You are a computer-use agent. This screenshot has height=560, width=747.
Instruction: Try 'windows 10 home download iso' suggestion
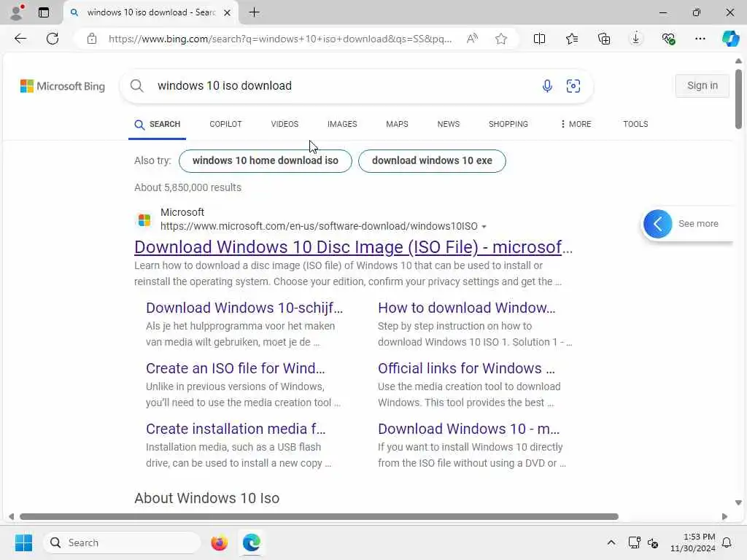(266, 161)
